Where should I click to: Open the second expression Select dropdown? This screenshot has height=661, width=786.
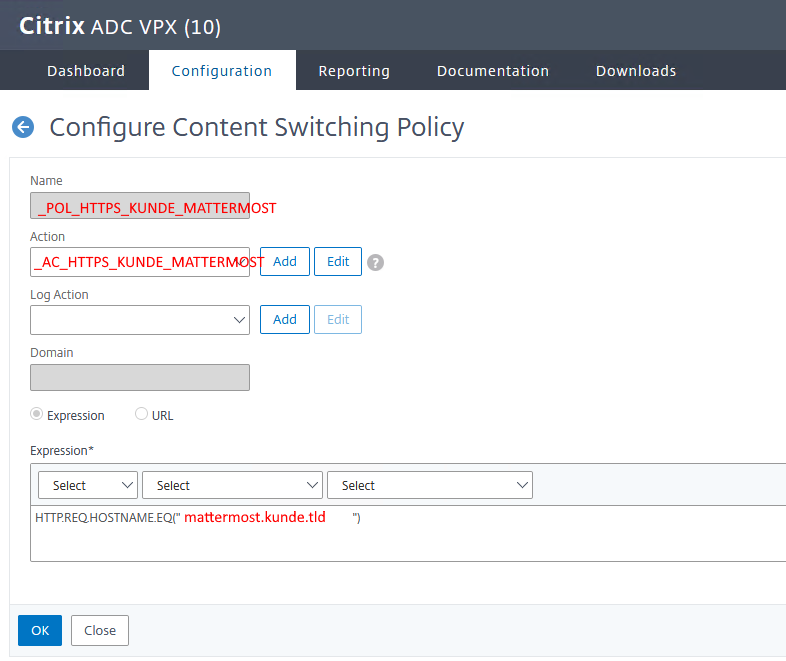(x=232, y=485)
